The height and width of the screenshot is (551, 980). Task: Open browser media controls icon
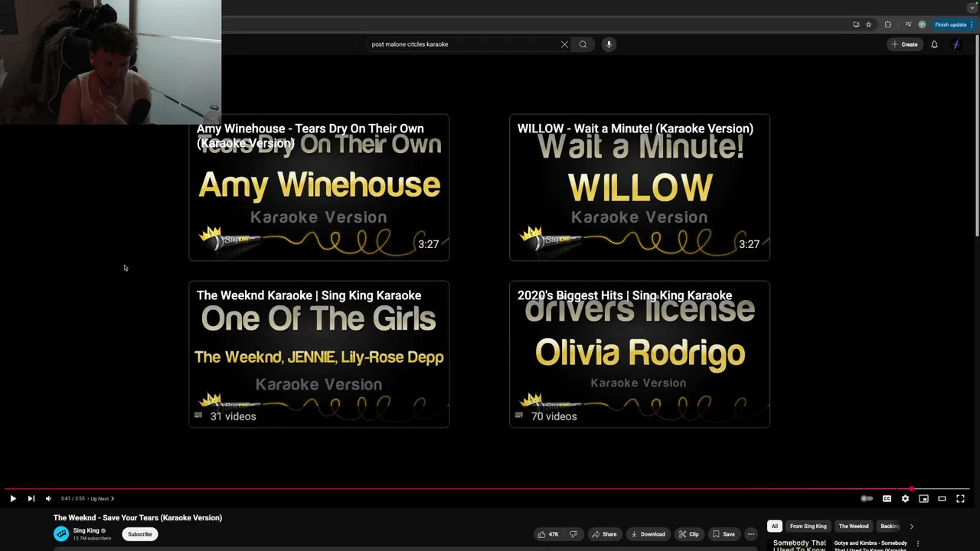[x=908, y=24]
